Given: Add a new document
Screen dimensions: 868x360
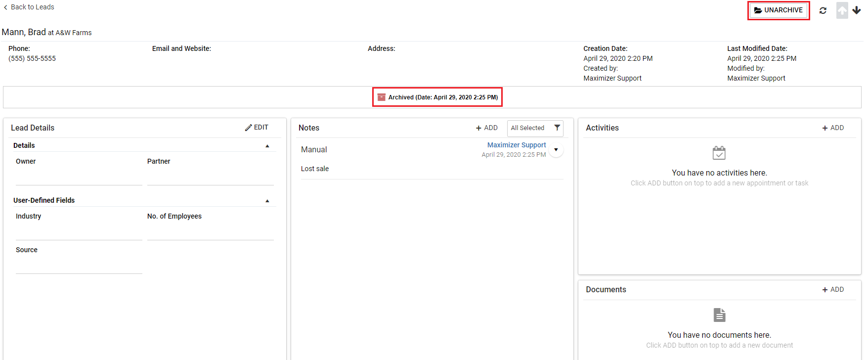Looking at the screenshot, I should 833,289.
